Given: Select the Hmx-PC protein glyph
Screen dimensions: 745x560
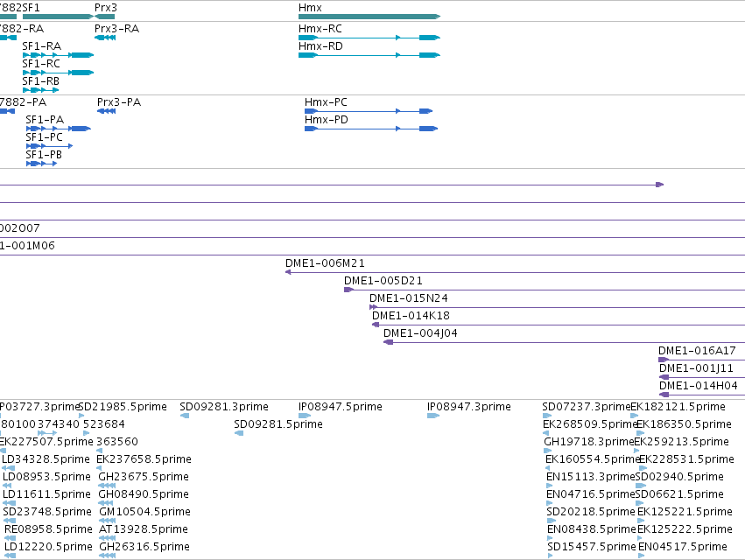Looking at the screenshot, I should pos(369,111).
